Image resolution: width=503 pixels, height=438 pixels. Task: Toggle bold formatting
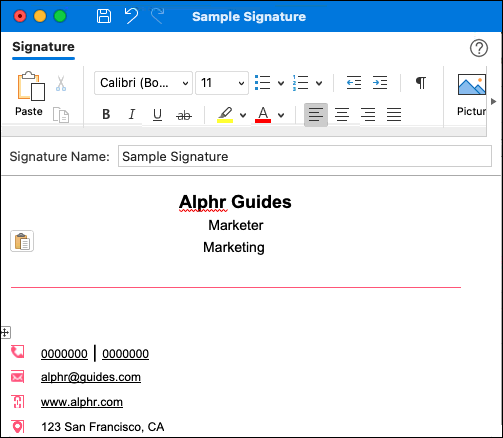[x=106, y=115]
